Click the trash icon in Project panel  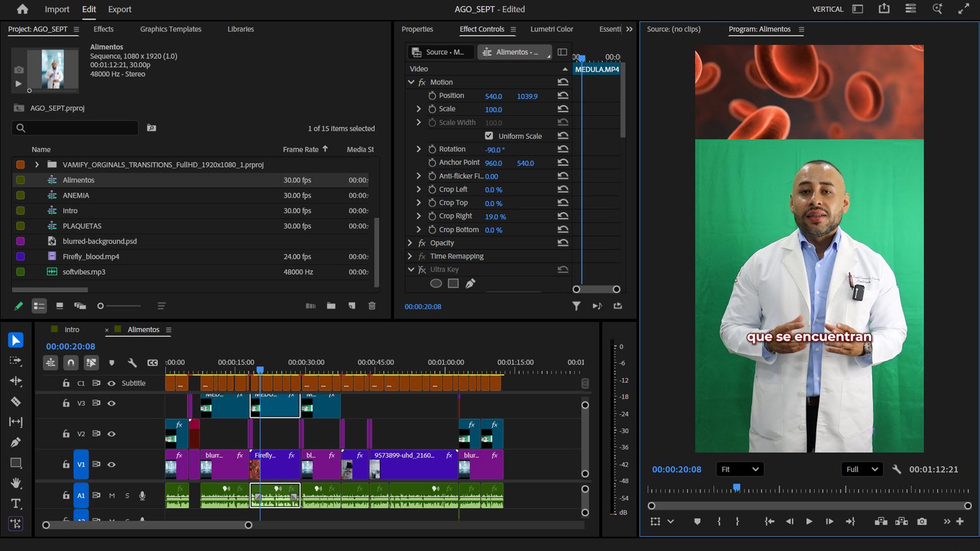(x=372, y=305)
